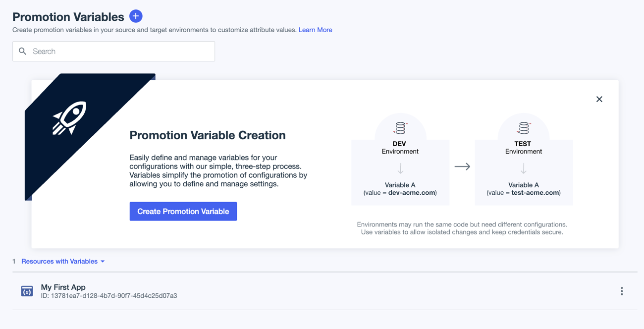Image resolution: width=644 pixels, height=329 pixels.
Task: Focus the Search input field
Action: click(x=113, y=52)
